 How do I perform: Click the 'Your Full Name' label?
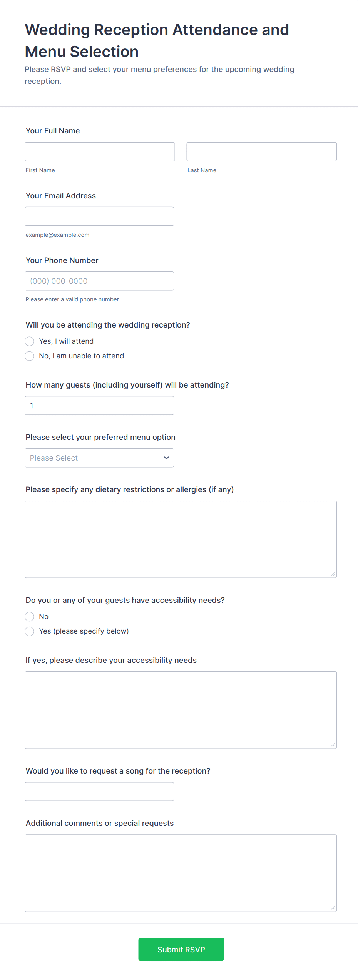click(53, 131)
